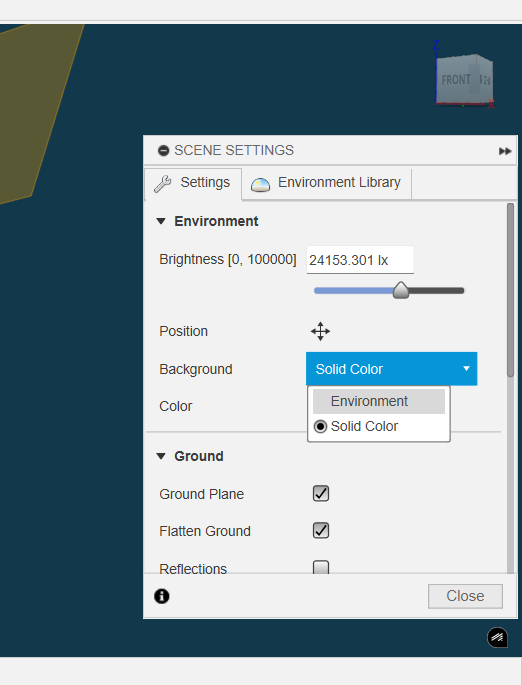Collapse the Ground section
The width and height of the screenshot is (522, 685).
tap(161, 457)
